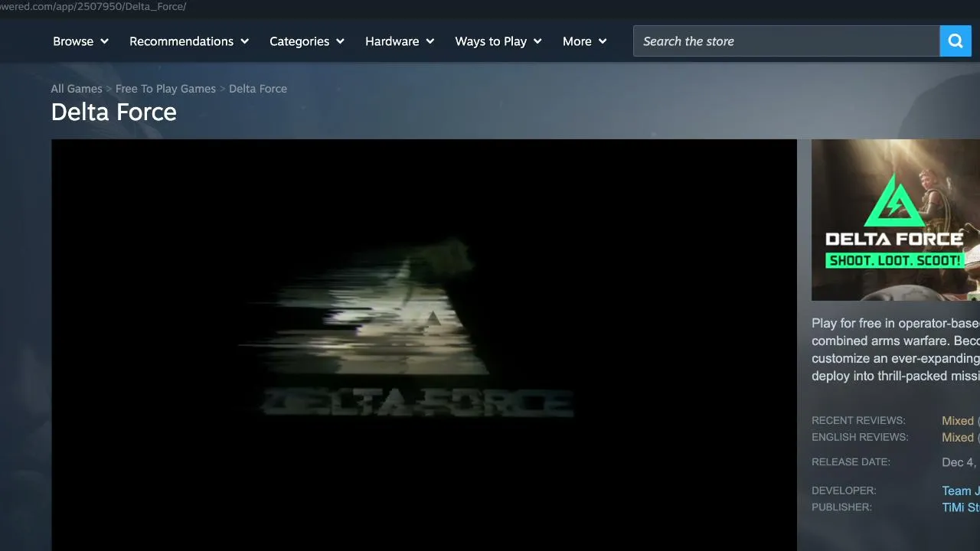Screen dimensions: 980x551
Task: Open the Recommendations menu
Action: pyautogui.click(x=189, y=41)
